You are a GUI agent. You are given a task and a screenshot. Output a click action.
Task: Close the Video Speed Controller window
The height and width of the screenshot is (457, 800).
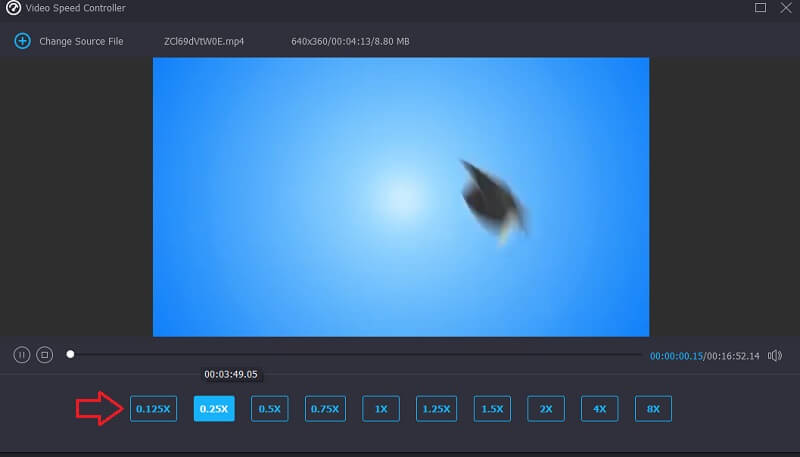[x=787, y=8]
